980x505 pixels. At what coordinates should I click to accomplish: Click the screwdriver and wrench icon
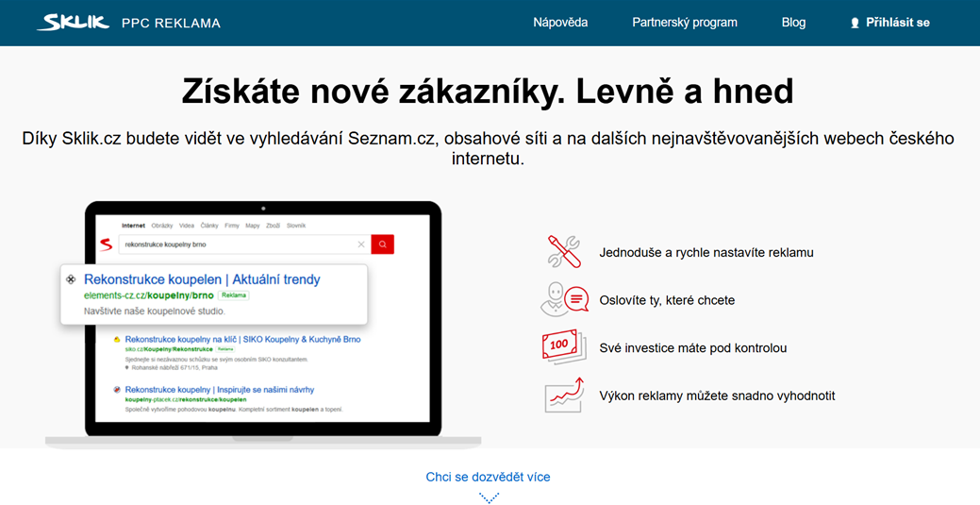(564, 252)
